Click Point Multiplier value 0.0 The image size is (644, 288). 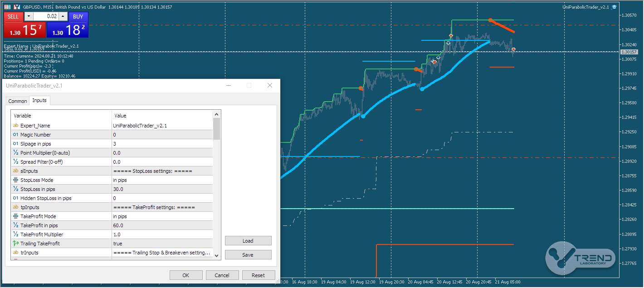point(162,153)
